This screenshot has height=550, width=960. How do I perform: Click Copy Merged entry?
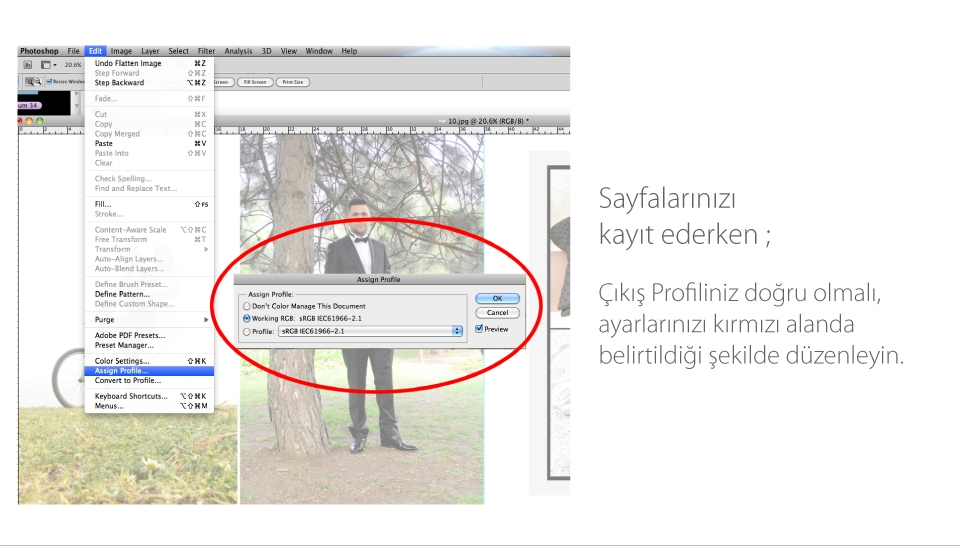pos(149,134)
